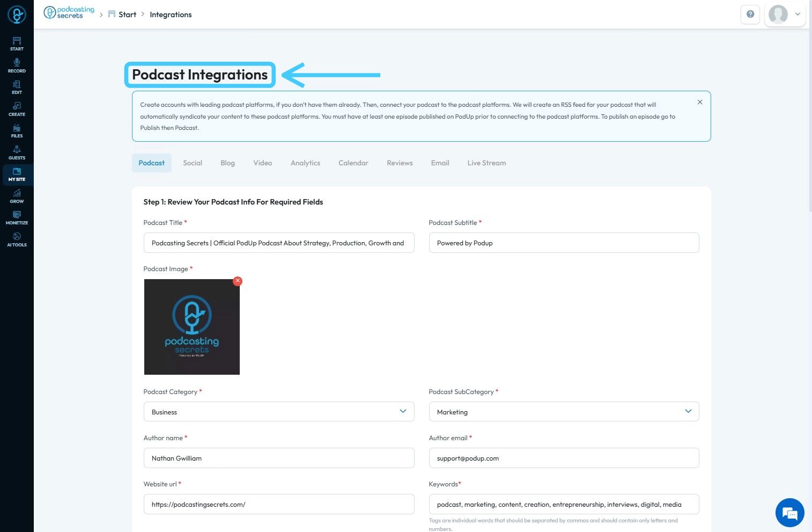Open the My Site section
The width and height of the screenshot is (812, 532).
pyautogui.click(x=17, y=174)
